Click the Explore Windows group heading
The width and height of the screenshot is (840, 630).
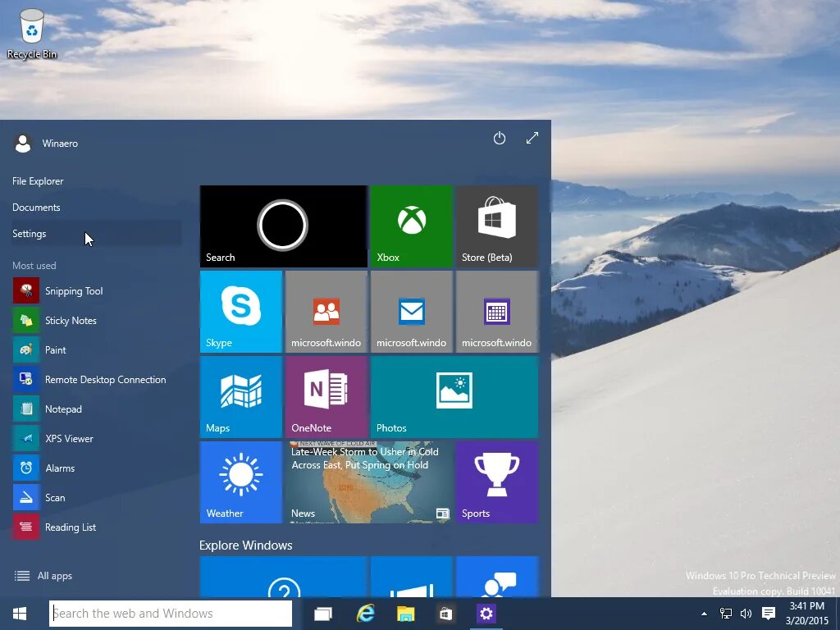coord(246,546)
